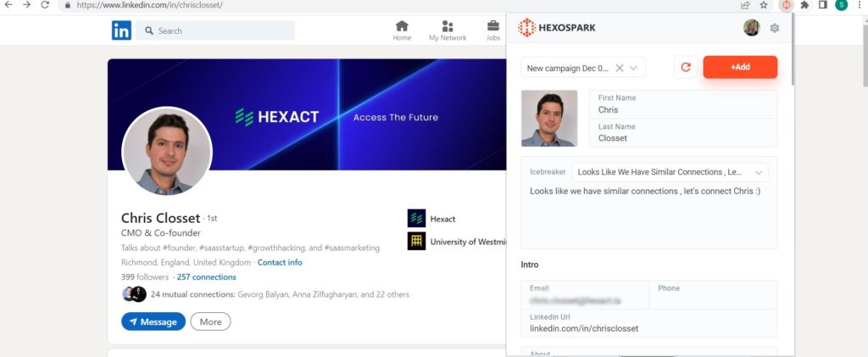The width and height of the screenshot is (868, 357).
Task: Open the Icebreaker template dropdown
Action: click(670, 172)
